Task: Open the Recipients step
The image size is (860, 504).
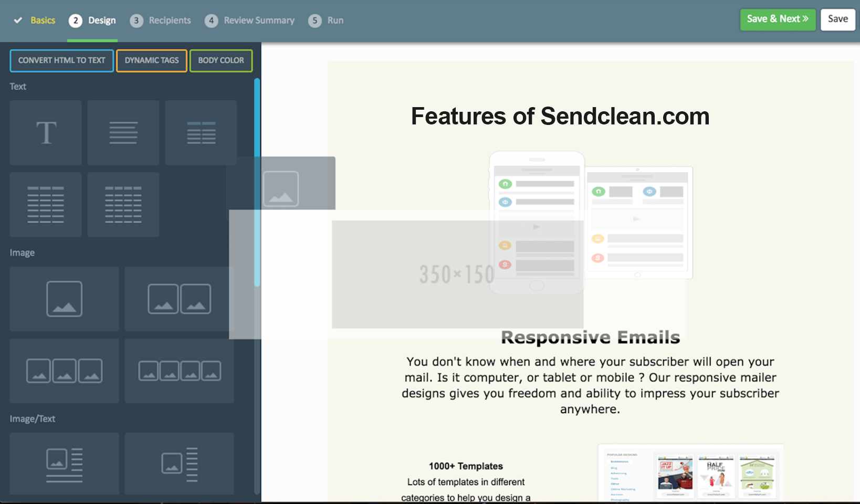Action: (161, 20)
